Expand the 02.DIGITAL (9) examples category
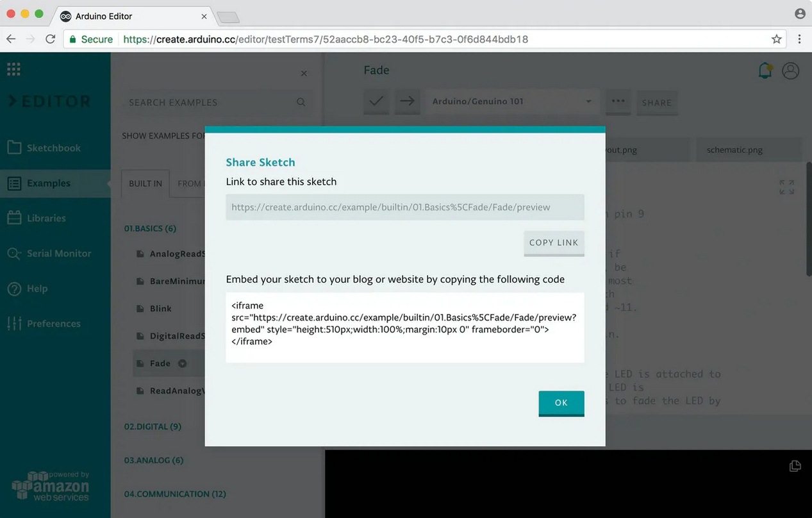 (x=153, y=426)
